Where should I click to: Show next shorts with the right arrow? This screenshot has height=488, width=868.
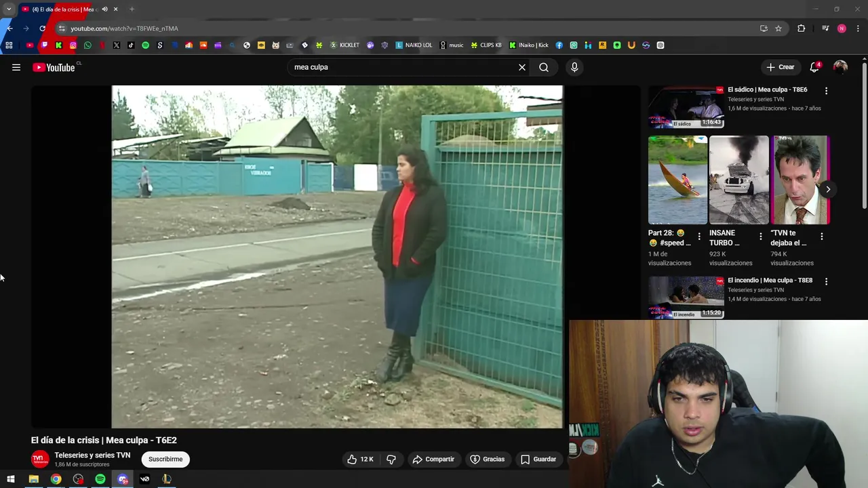tap(827, 189)
